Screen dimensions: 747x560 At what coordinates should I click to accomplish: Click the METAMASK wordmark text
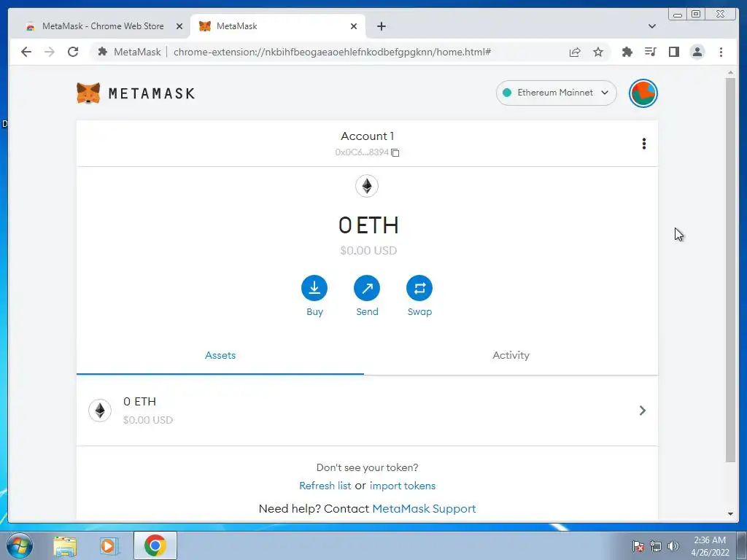pyautogui.click(x=152, y=93)
